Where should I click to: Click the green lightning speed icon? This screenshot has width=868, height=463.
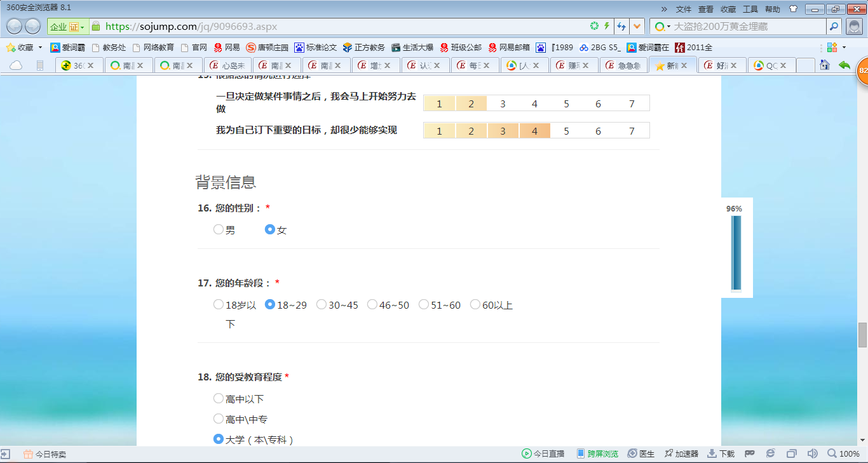[606, 26]
